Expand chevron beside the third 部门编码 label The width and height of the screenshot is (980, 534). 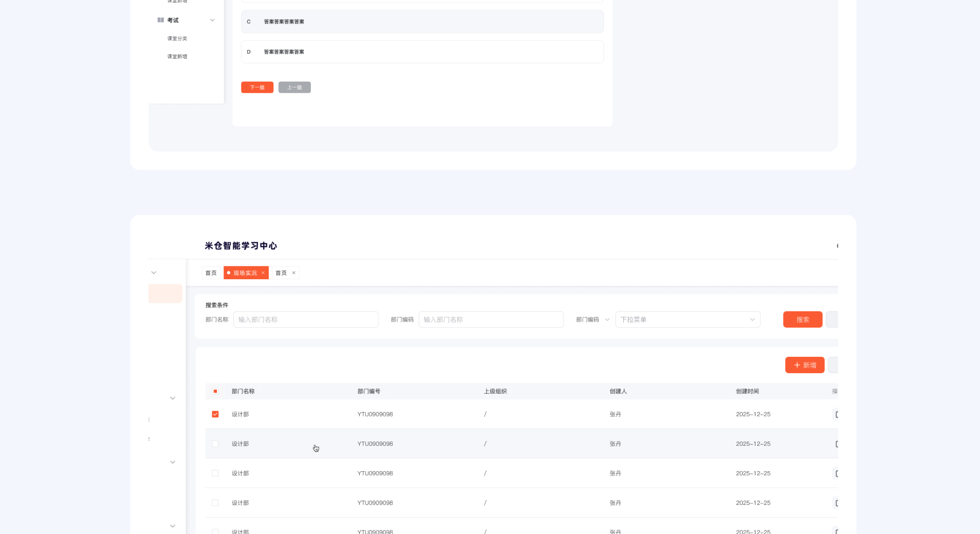[607, 320]
